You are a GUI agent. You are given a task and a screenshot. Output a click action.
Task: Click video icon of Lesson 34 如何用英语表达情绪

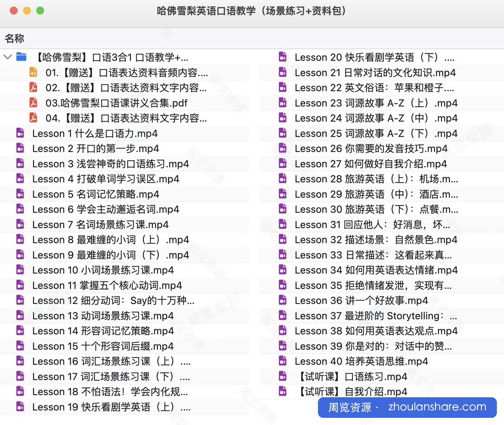click(x=283, y=270)
